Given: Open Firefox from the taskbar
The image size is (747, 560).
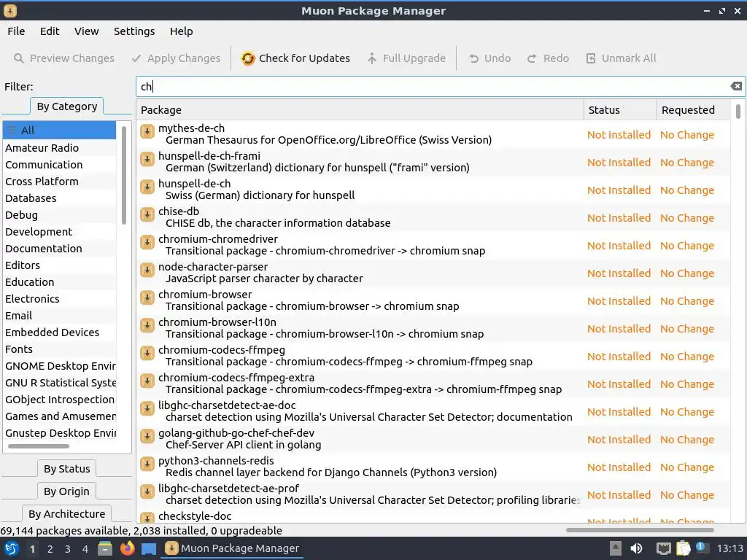Looking at the screenshot, I should pyautogui.click(x=127, y=548).
